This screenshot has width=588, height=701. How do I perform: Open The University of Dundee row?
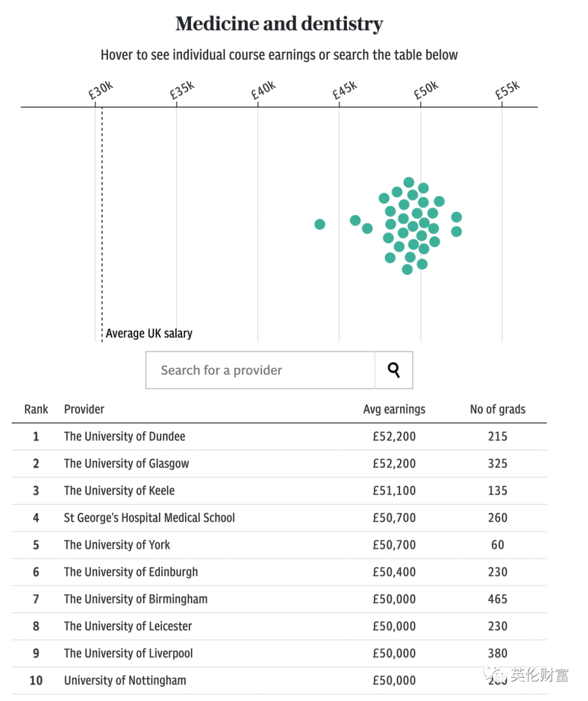click(124, 436)
